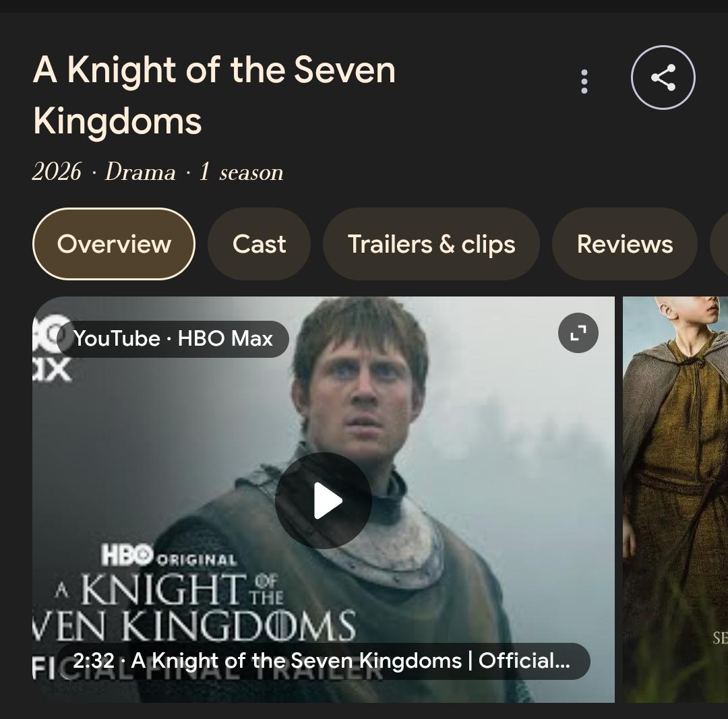The height and width of the screenshot is (719, 728).
Task: Click the show title heading
Action: tap(214, 95)
